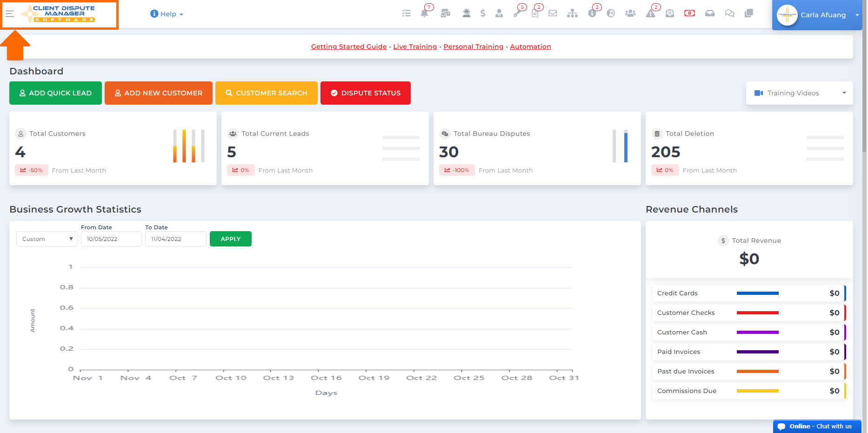Open the support agent headset icon
Screen dimensions: 868x433
pos(466,13)
